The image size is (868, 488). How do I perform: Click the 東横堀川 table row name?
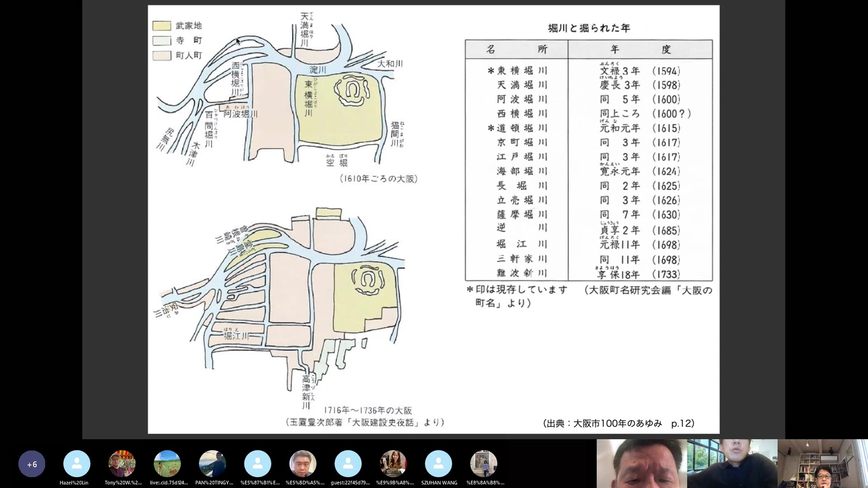pyautogui.click(x=522, y=71)
